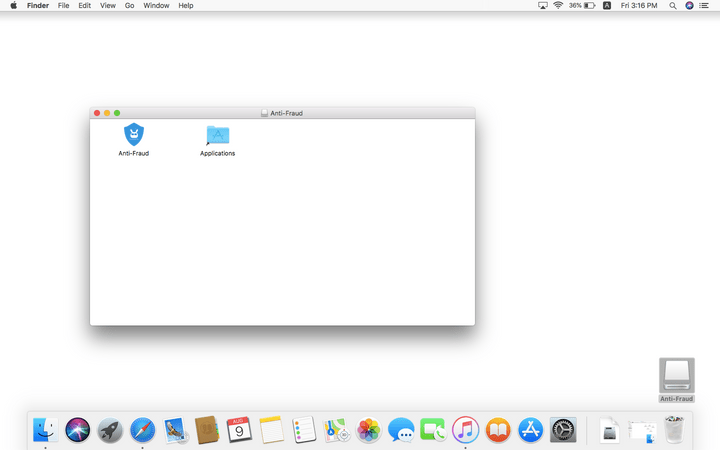Open Spotlight search magnifier
The image size is (720, 450).
673,6
